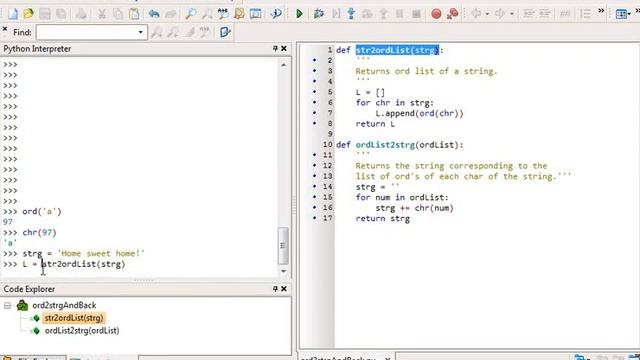Click interpreter scrollbar up arrow
Image resolution: width=640 pixels, height=360 pixels.
pos(284,65)
